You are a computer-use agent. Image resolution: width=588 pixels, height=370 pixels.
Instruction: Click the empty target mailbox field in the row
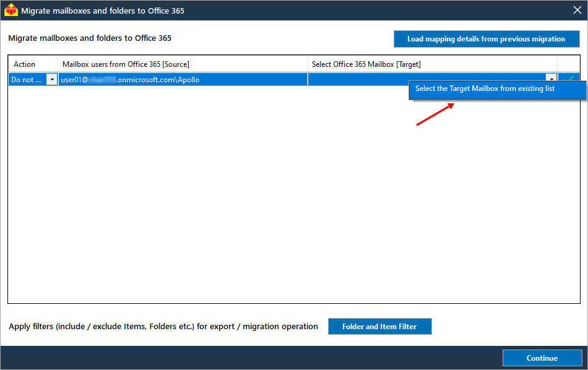359,79
